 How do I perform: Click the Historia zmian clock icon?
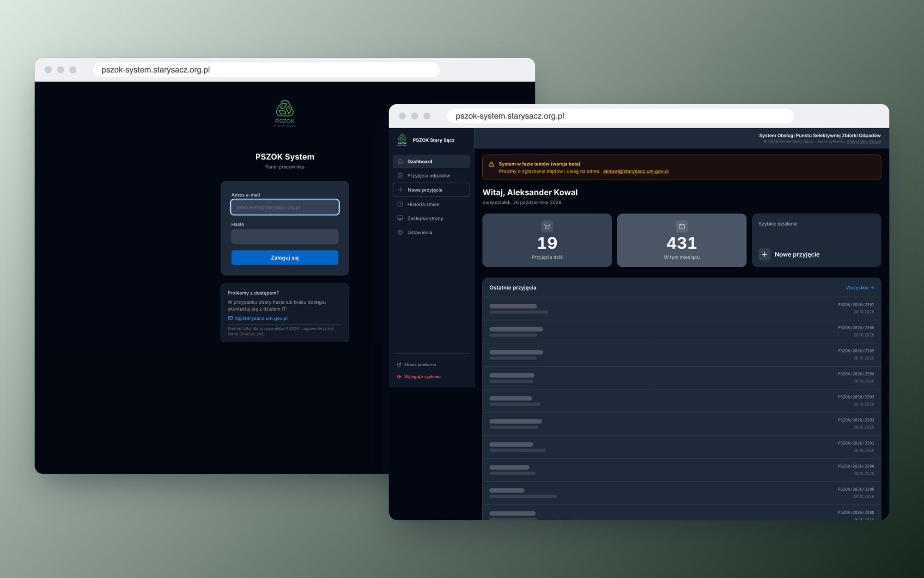[400, 204]
